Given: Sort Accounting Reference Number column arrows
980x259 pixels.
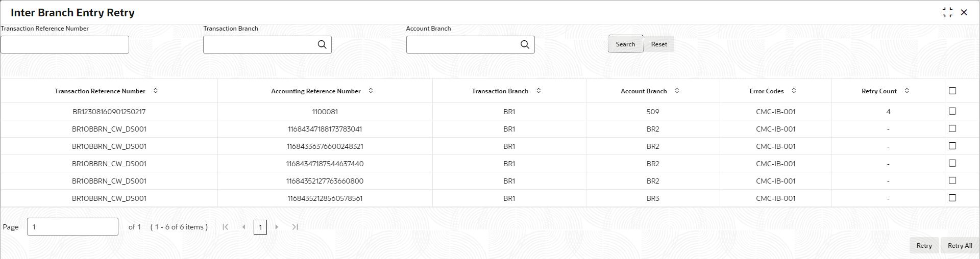Looking at the screenshot, I should (371, 91).
